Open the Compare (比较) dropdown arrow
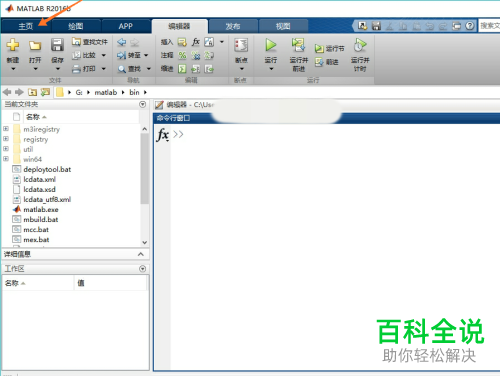Viewport: 500px width, 376px height. pos(104,55)
